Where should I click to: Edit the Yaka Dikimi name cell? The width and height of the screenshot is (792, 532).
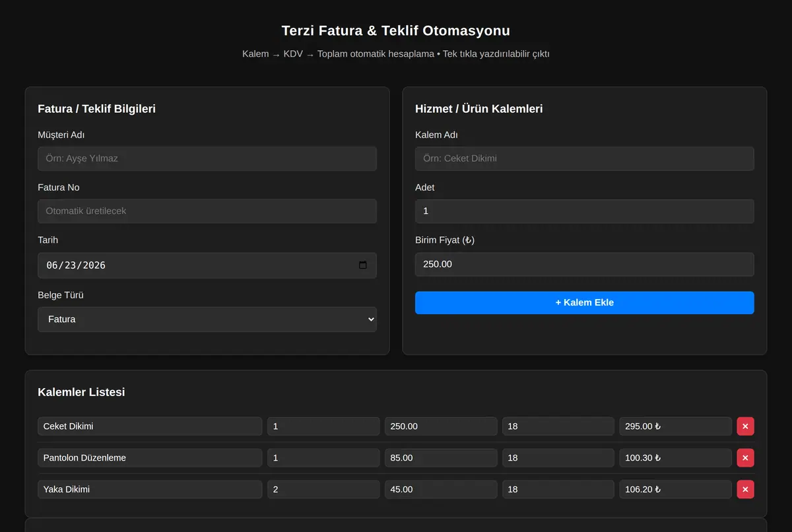point(150,490)
